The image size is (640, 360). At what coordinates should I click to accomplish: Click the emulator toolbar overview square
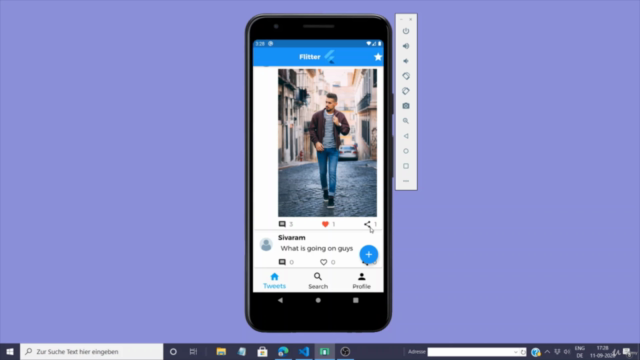(406, 166)
